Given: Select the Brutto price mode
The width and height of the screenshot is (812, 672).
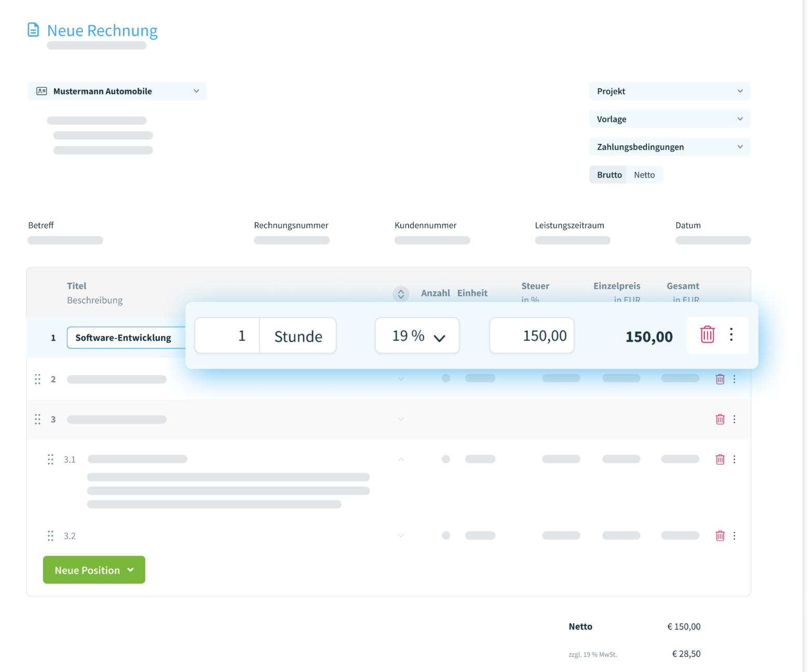Looking at the screenshot, I should [x=608, y=175].
